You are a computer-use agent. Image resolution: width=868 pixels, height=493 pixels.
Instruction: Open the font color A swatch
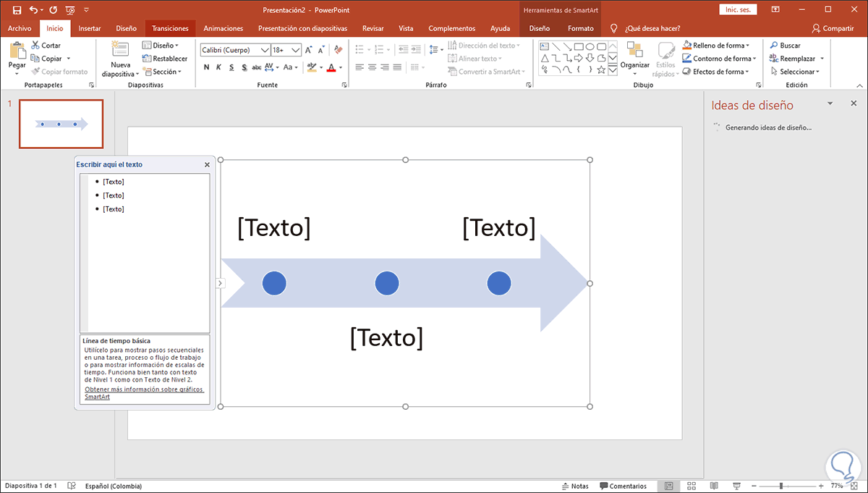331,67
